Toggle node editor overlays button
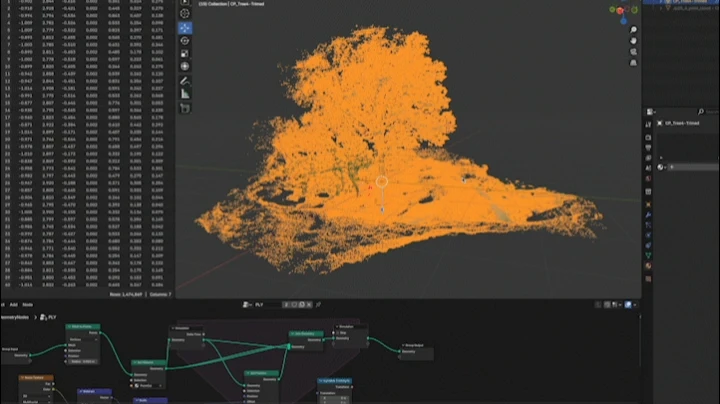This screenshot has width=720, height=404. [x=628, y=304]
